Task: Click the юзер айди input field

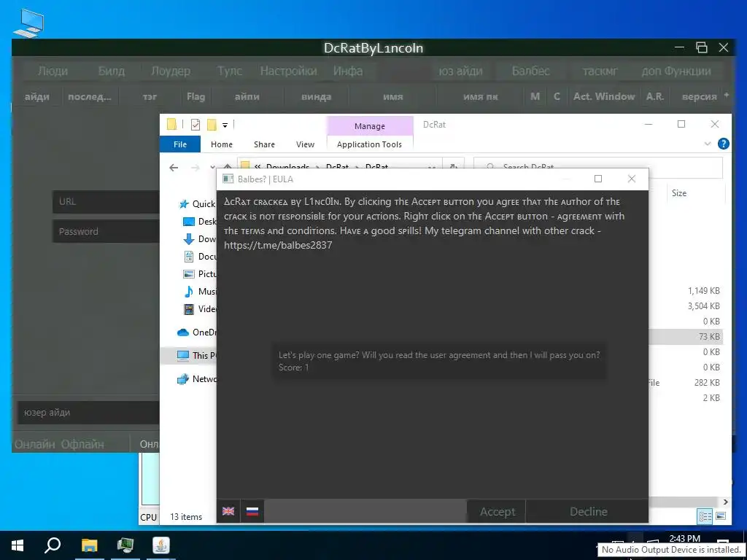Action: point(88,413)
